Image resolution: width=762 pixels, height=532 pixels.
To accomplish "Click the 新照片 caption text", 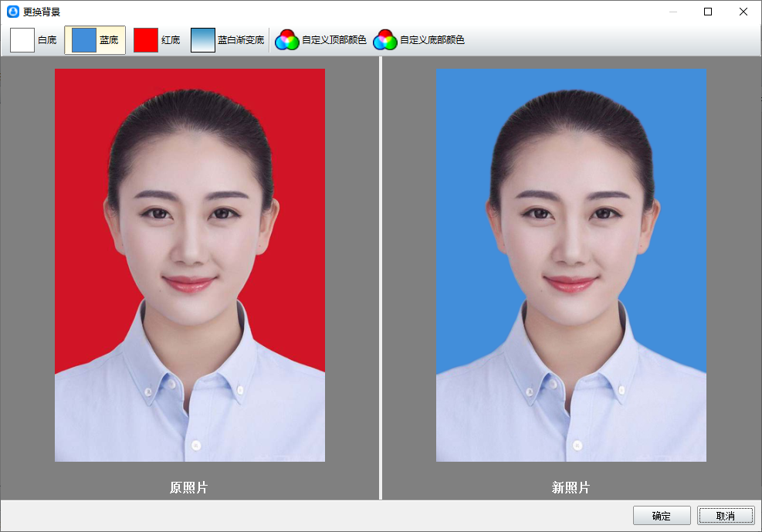I will pyautogui.click(x=571, y=487).
